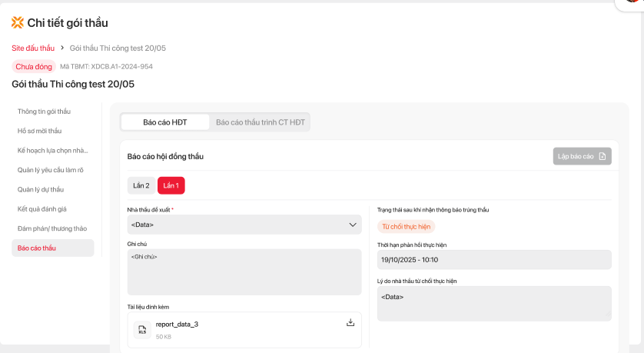Viewport: 644px width, 353px height.
Task: Click the orange app logo icon
Action: tap(18, 22)
